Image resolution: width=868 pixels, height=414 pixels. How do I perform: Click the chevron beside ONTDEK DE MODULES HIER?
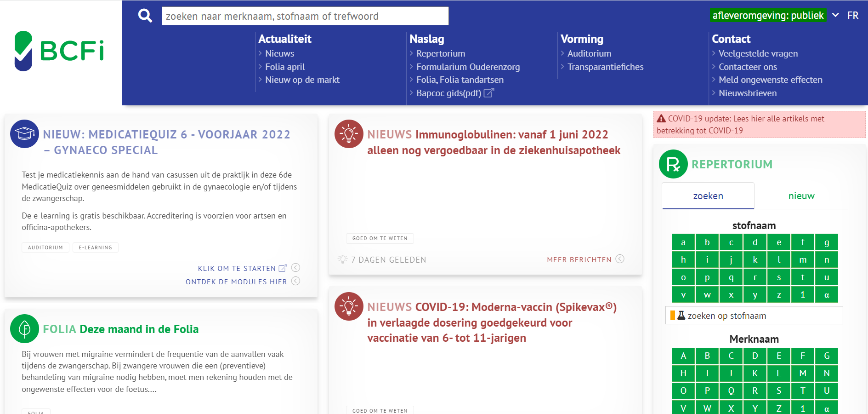point(296,281)
